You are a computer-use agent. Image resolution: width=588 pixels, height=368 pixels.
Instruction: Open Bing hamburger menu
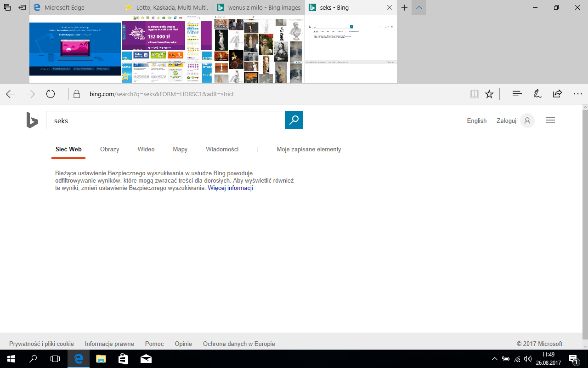[x=550, y=121]
